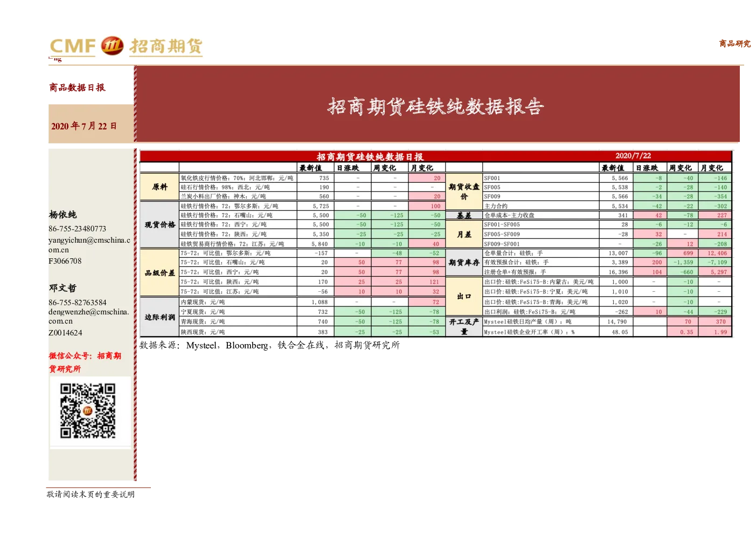Click the 数据来源 Mysteel, Bloomberg source line
The width and height of the screenshot is (756, 535).
tap(269, 345)
